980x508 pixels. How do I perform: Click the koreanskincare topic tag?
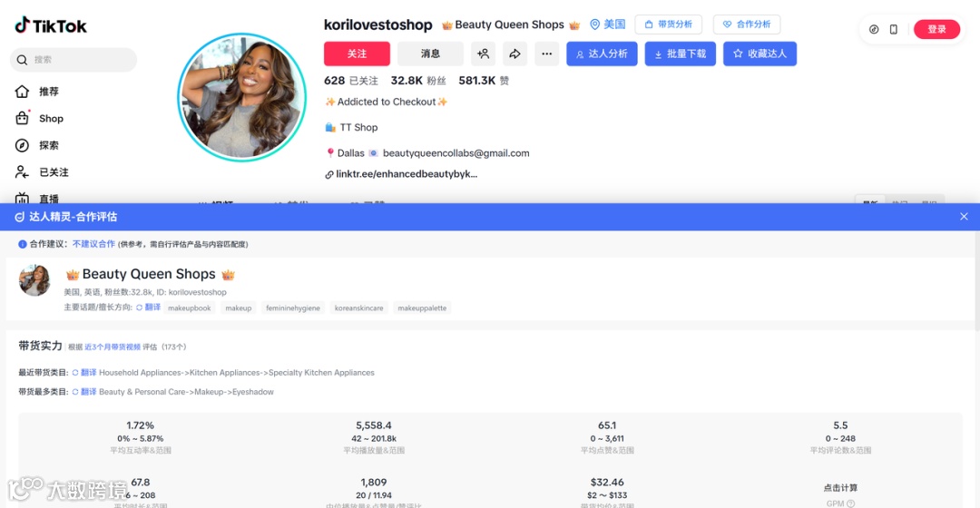pyautogui.click(x=358, y=308)
